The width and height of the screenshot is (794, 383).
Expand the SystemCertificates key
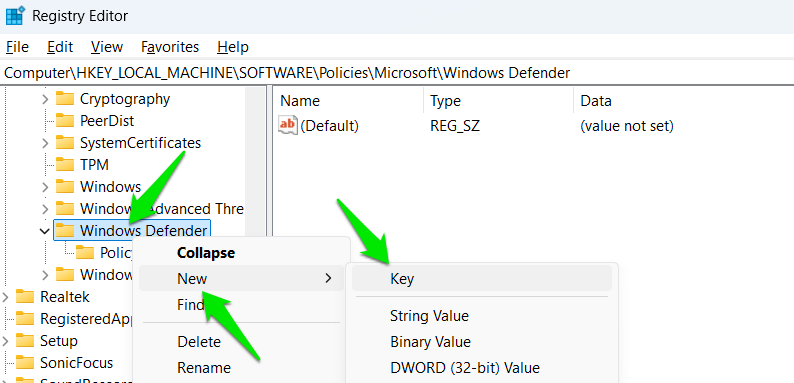(45, 143)
